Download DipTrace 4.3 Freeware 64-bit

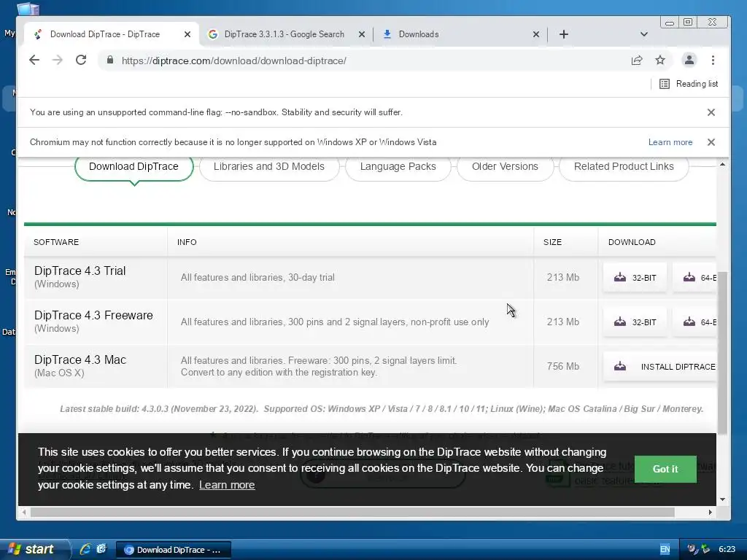(x=694, y=322)
